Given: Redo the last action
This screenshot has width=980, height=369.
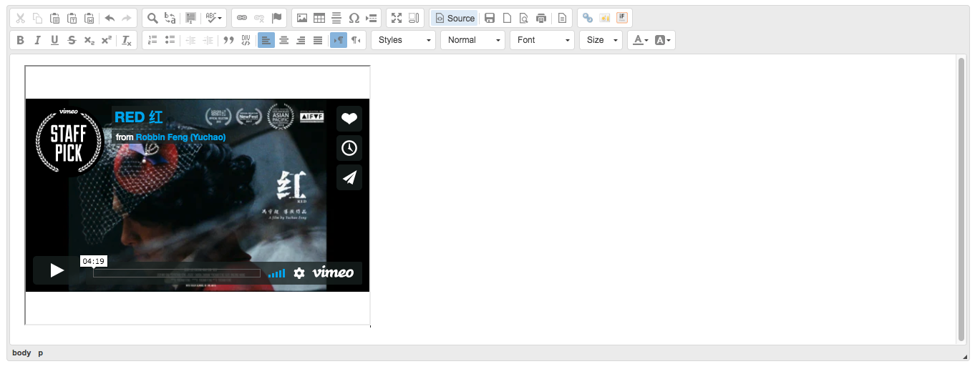Looking at the screenshot, I should point(127,18).
